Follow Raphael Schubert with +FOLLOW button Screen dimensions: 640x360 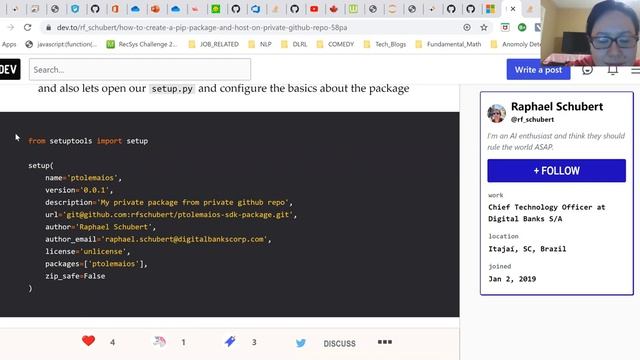point(556,171)
